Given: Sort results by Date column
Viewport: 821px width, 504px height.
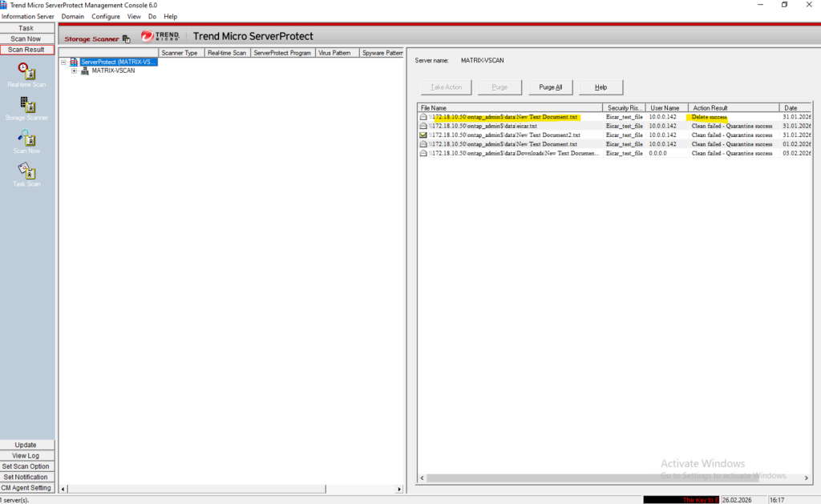Looking at the screenshot, I should 795,108.
